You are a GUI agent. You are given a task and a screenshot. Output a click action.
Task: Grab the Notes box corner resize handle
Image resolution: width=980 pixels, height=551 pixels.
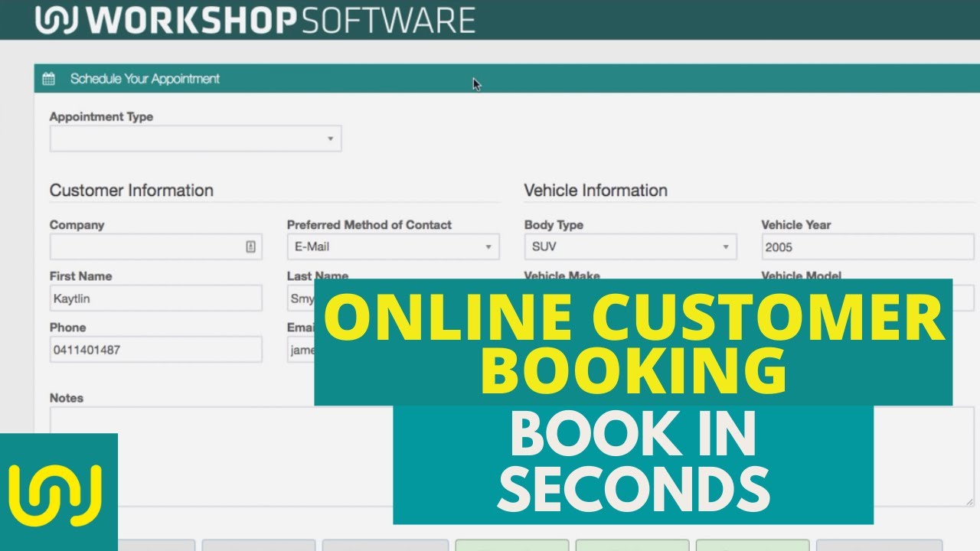coord(969,501)
